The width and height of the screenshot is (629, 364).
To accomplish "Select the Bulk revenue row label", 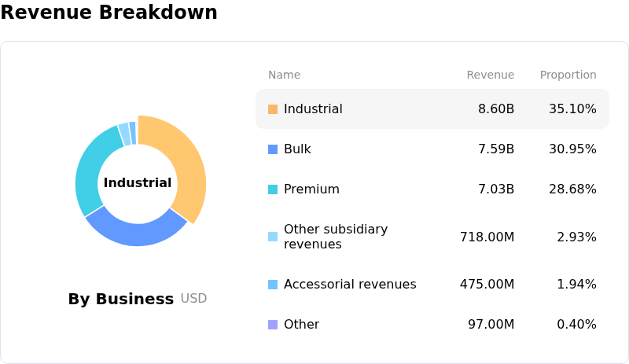I will 297,149.
